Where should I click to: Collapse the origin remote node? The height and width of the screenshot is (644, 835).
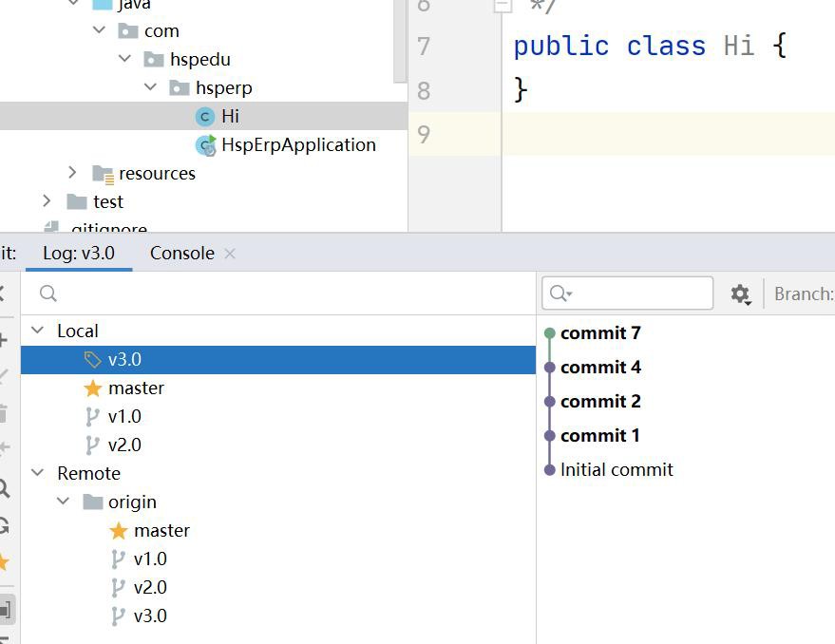point(64,502)
